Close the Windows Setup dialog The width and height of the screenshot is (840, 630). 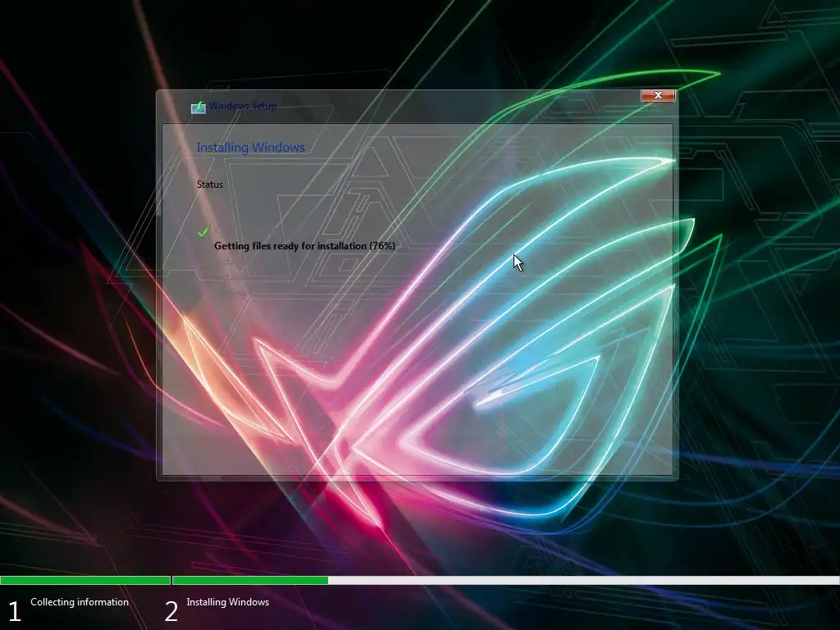click(658, 95)
